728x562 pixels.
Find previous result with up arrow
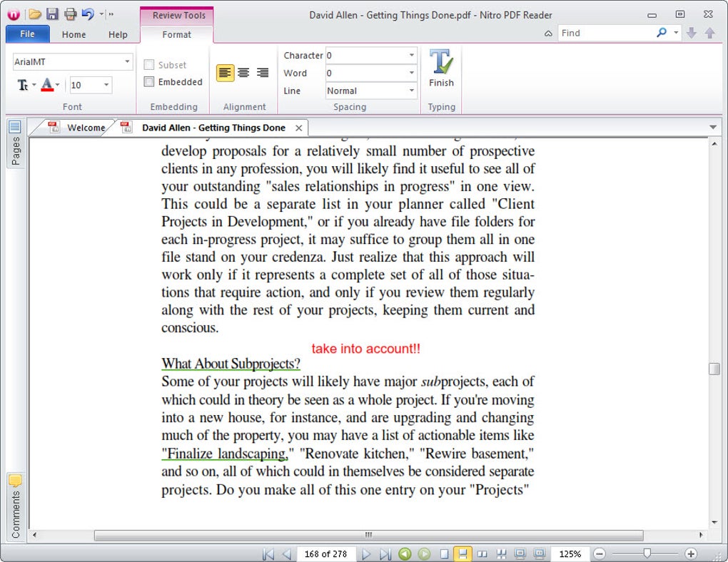point(710,33)
